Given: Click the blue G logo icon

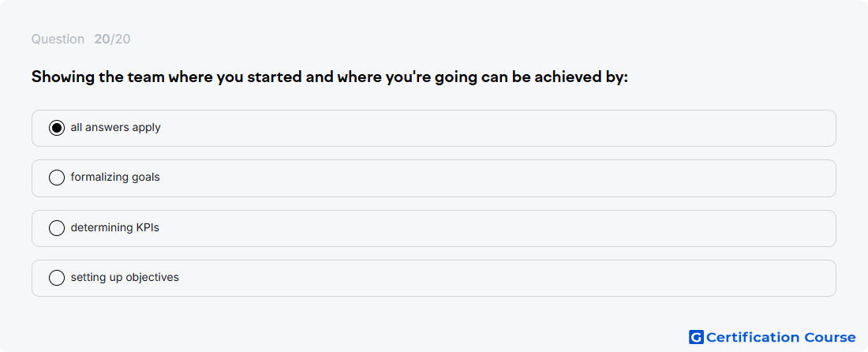Looking at the screenshot, I should click(696, 337).
